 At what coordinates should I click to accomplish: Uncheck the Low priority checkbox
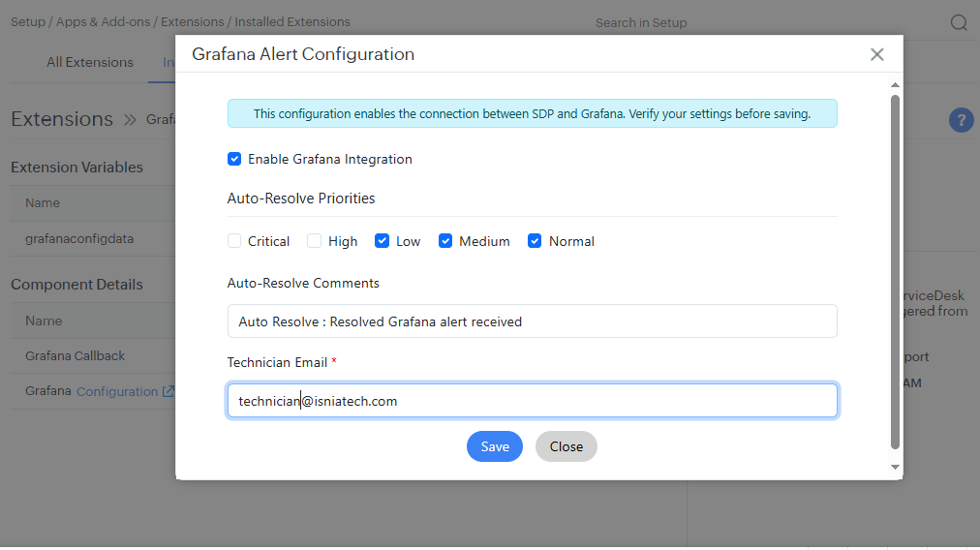pos(382,240)
